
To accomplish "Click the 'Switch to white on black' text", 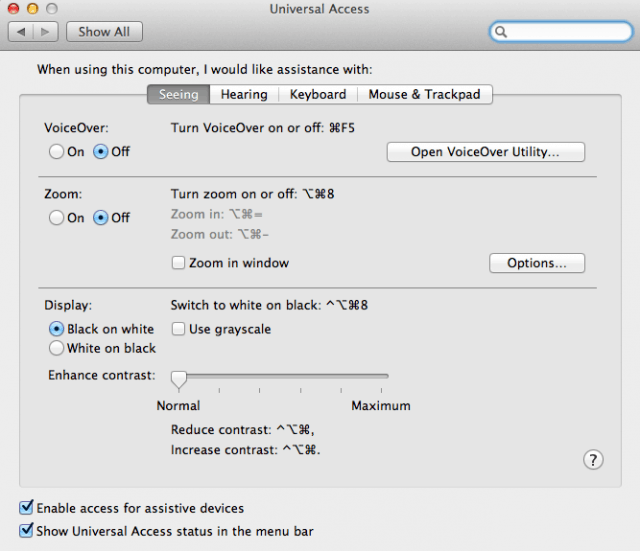I will (269, 305).
